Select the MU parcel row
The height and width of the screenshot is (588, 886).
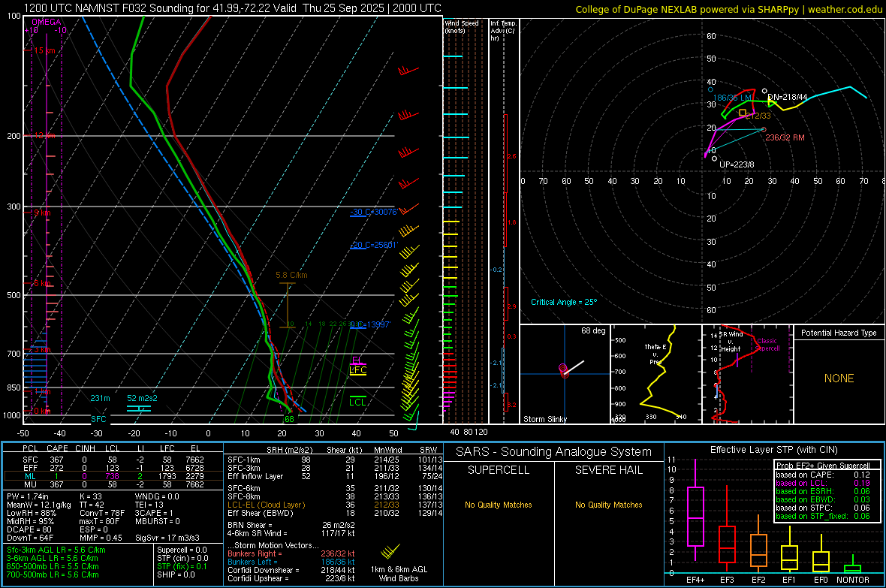(113, 484)
